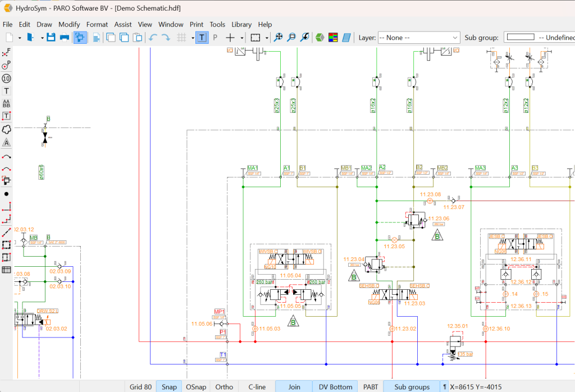
Task: Toggle Ortho in the status bar
Action: (x=224, y=387)
